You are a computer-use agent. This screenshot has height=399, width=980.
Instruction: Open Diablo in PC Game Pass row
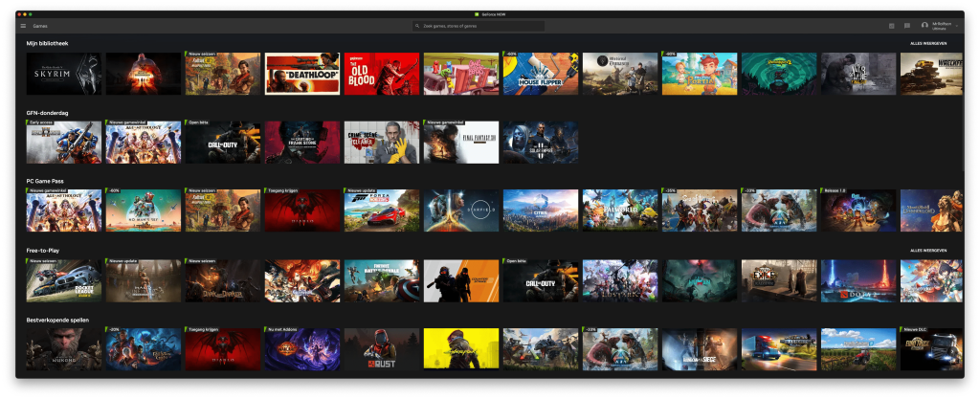click(302, 211)
